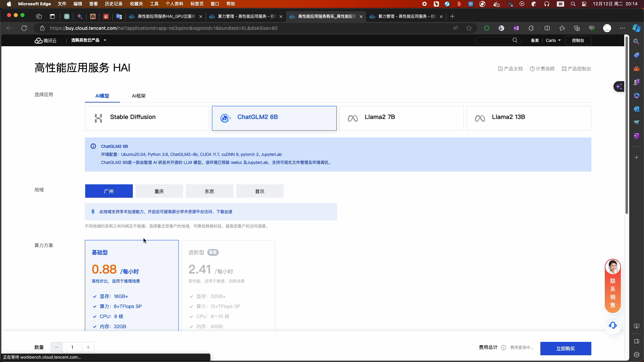The image size is (644, 362).
Task: Click the browser address bar URL
Action: [x=164, y=28]
